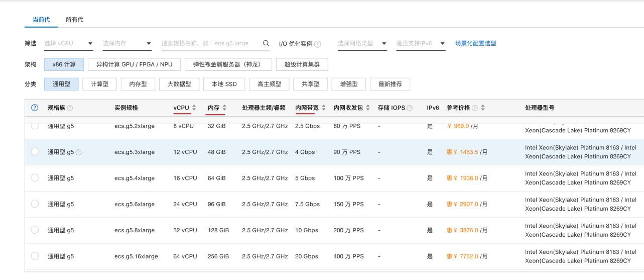The width and height of the screenshot is (644, 280).
Task: Sort by 内网带宽 column
Action: click(324, 108)
